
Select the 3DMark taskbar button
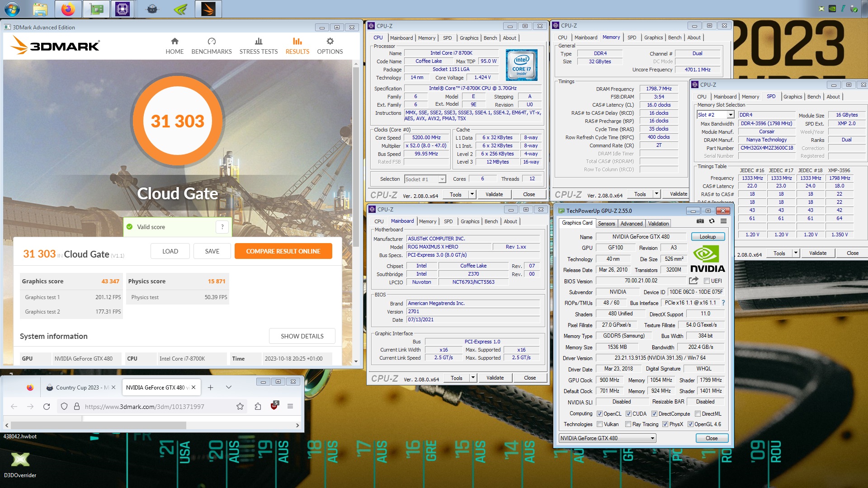[x=208, y=9]
